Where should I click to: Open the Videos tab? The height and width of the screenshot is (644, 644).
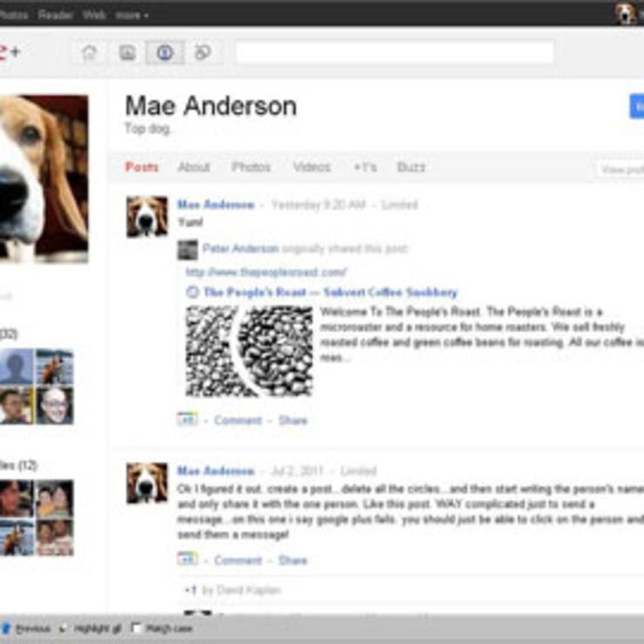[x=312, y=167]
